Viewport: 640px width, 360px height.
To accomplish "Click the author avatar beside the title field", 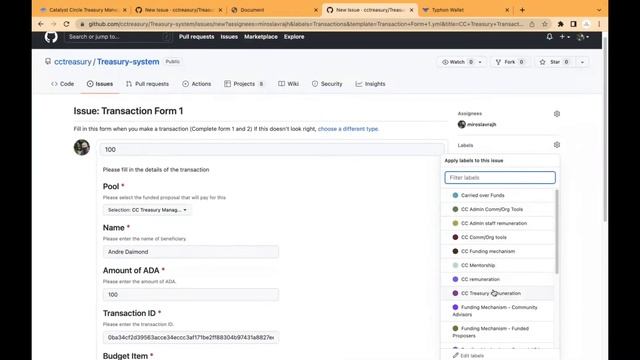I will click(x=82, y=147).
